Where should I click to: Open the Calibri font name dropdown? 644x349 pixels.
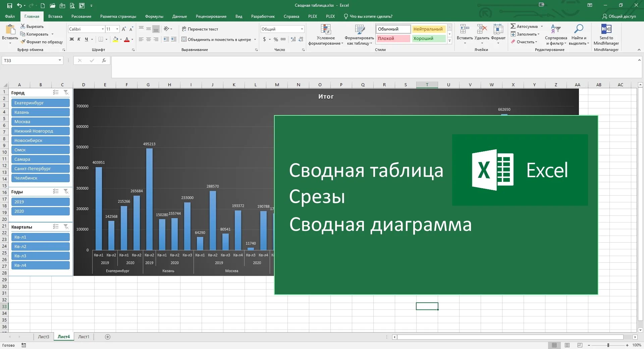click(103, 29)
